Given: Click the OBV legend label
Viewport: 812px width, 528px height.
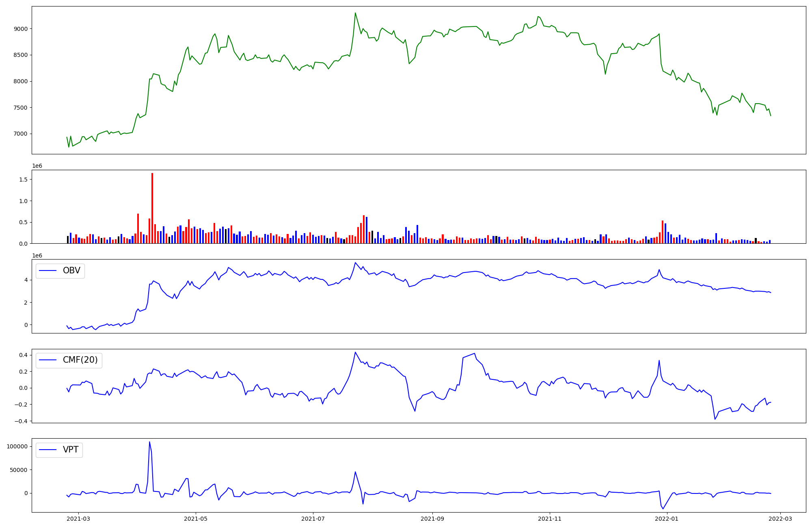Looking at the screenshot, I should (x=71, y=270).
